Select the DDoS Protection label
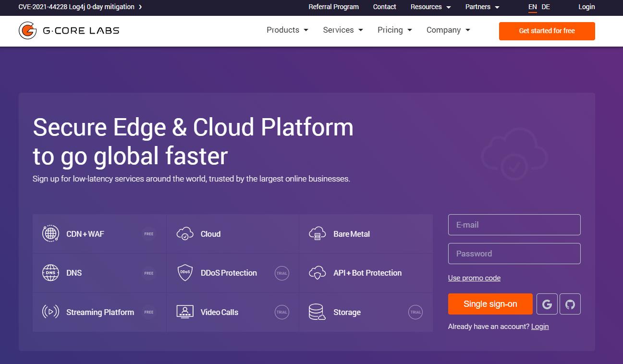This screenshot has width=623, height=364. coord(229,273)
